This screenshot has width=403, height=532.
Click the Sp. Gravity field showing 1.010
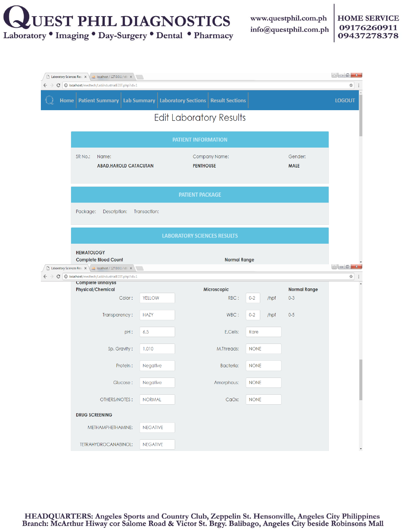(157, 349)
